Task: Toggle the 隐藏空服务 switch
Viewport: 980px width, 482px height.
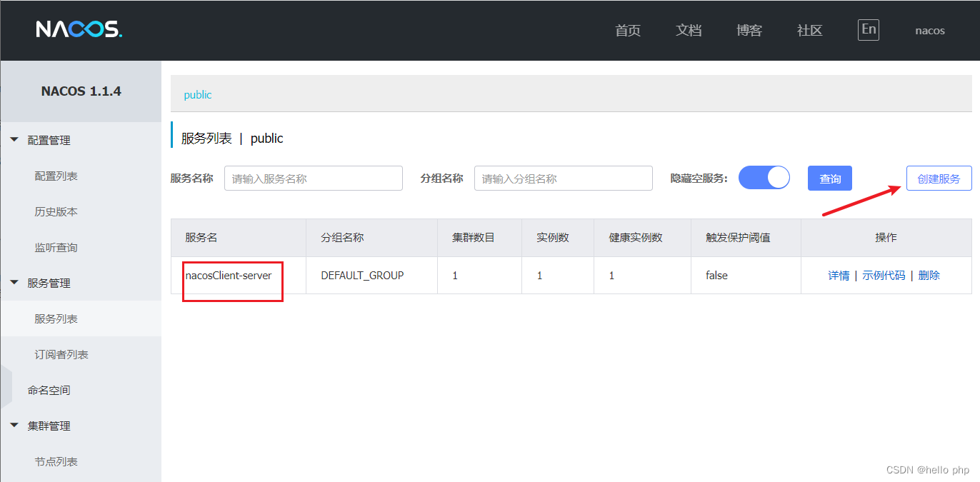Action: pos(764,178)
